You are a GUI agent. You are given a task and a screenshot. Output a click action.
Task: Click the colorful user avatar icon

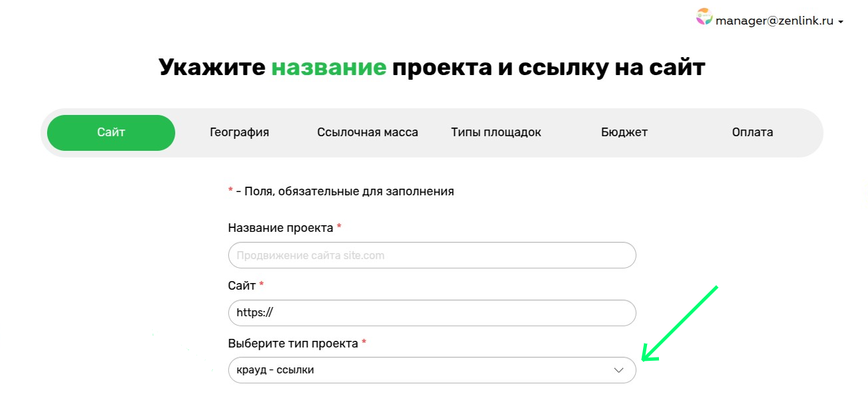coord(703,17)
